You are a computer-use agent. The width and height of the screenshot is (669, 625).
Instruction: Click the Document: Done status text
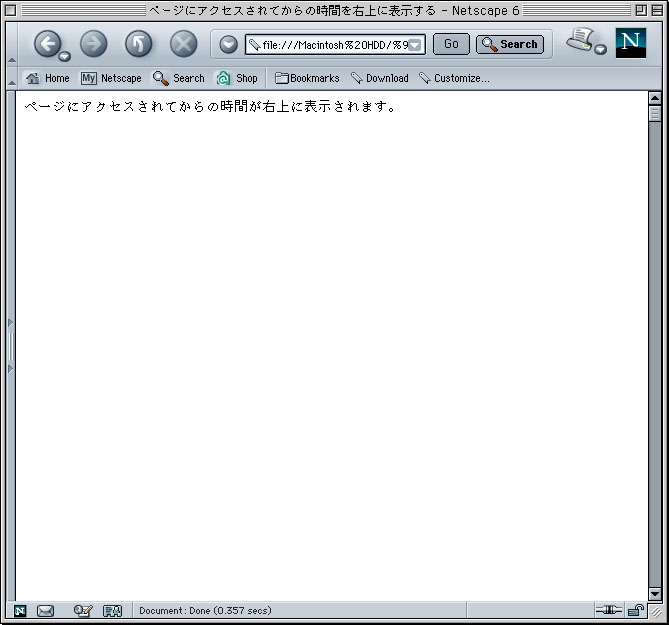point(205,611)
